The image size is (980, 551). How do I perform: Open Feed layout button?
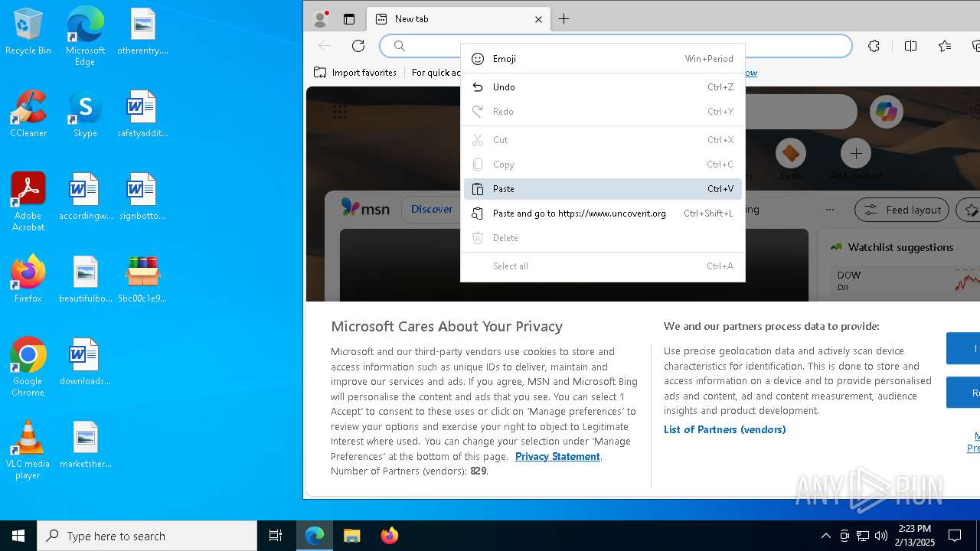[x=902, y=210]
